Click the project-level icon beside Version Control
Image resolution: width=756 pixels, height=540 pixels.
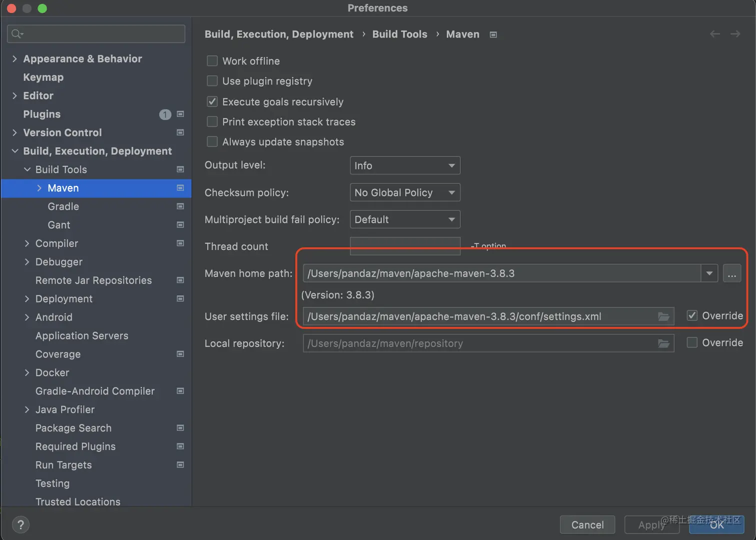[180, 132]
